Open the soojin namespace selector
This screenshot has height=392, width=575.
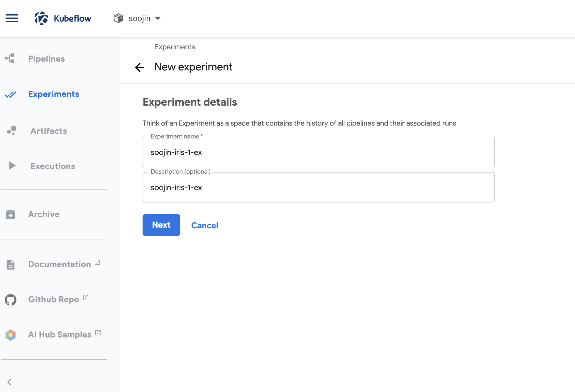pos(140,18)
